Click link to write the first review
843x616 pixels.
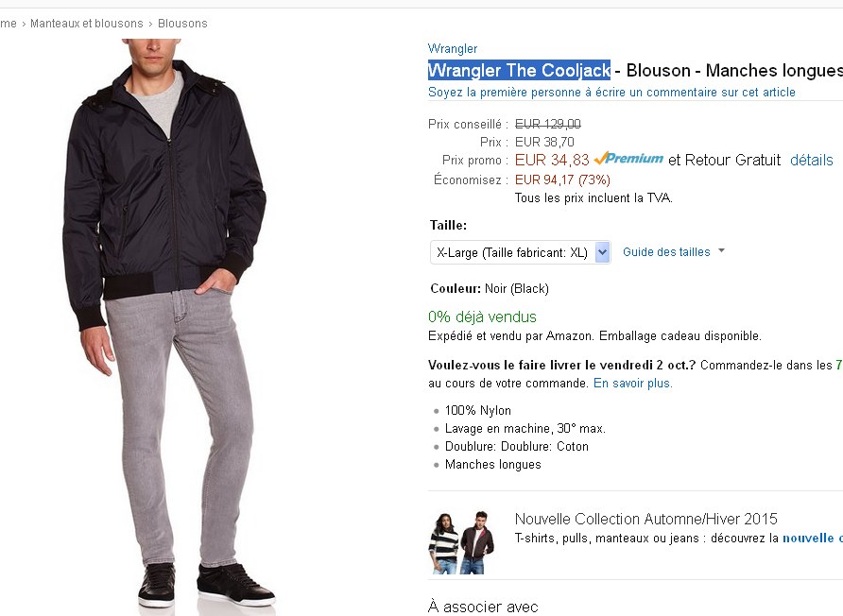(611, 93)
